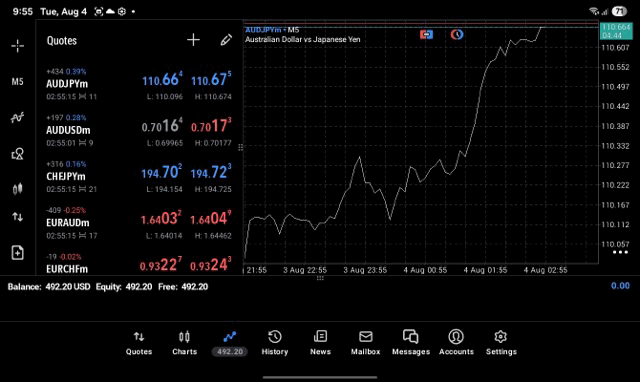Tap AUDJPYm bid price 110.66
Viewport: 640px width, 382px height.
162,79
